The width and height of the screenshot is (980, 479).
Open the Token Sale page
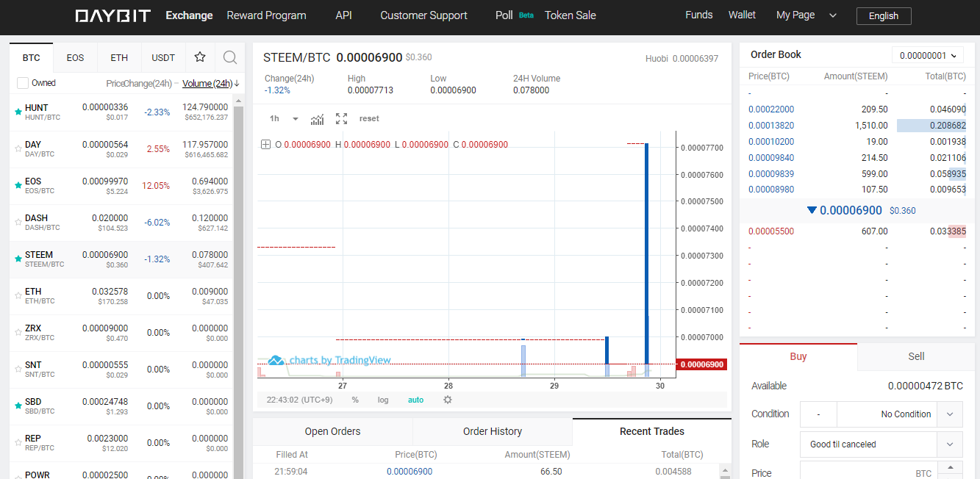tap(571, 15)
